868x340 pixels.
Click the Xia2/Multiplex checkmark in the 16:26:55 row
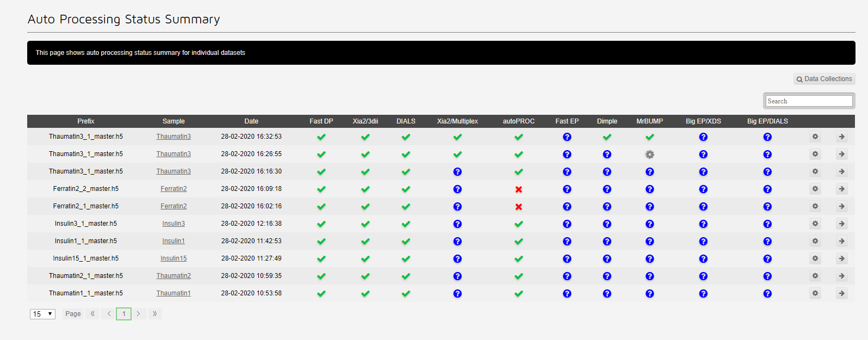(x=457, y=154)
